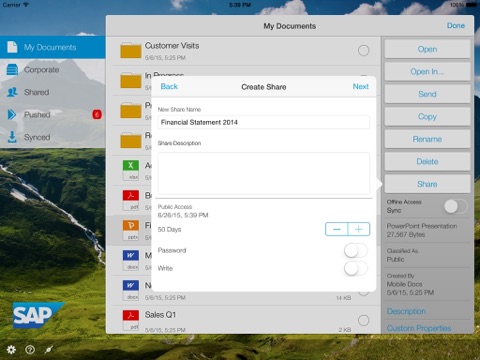
Task: Click the xlsx spreadsheet file icon
Action: (131, 170)
